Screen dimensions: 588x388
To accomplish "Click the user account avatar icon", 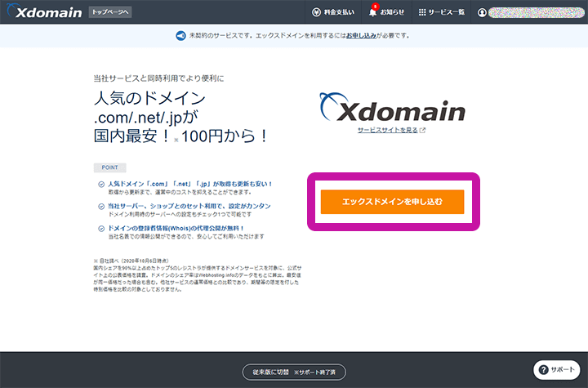I will 482,12.
